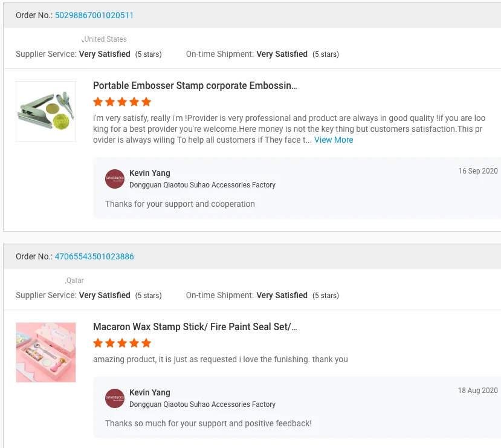Click the Macaron Wax Stamp product thumbnail
Screen dimensions: 501x448
point(46,352)
